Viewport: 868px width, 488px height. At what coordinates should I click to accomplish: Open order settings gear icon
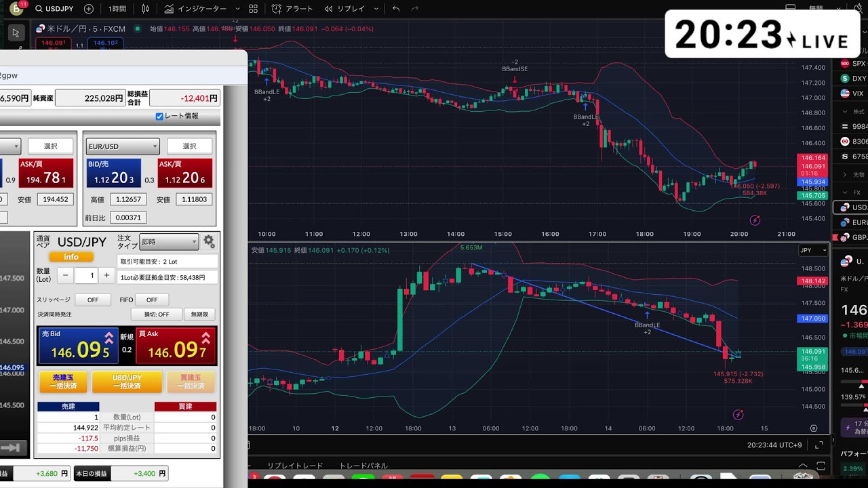(209, 241)
